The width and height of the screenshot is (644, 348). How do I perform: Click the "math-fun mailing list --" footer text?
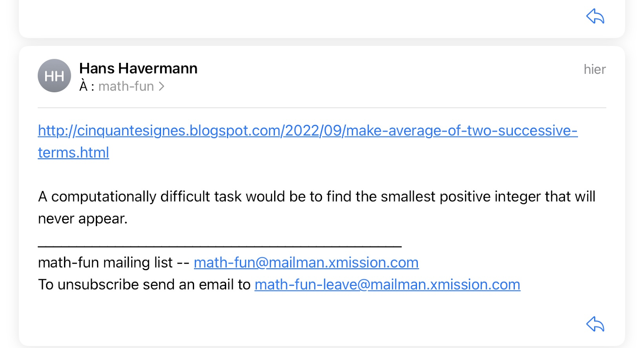tap(114, 263)
